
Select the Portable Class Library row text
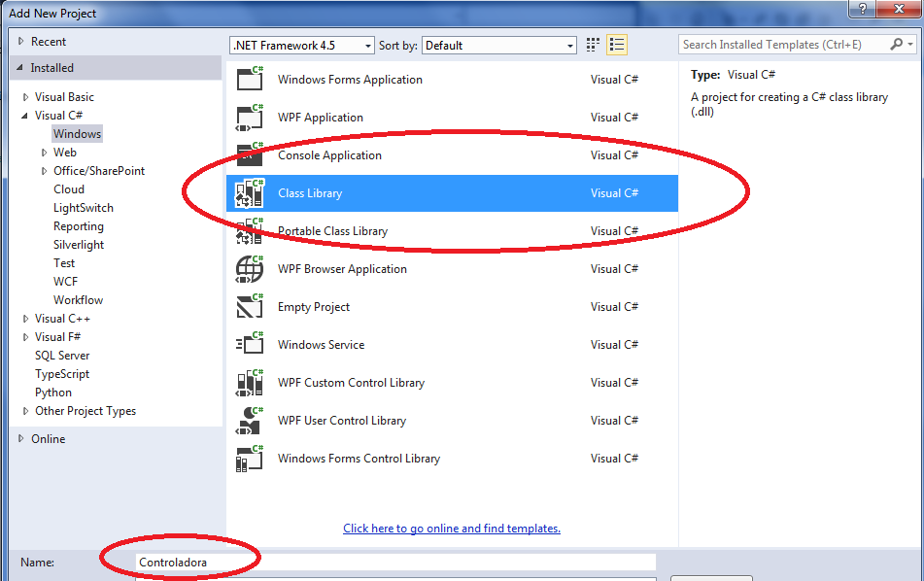[x=332, y=231]
